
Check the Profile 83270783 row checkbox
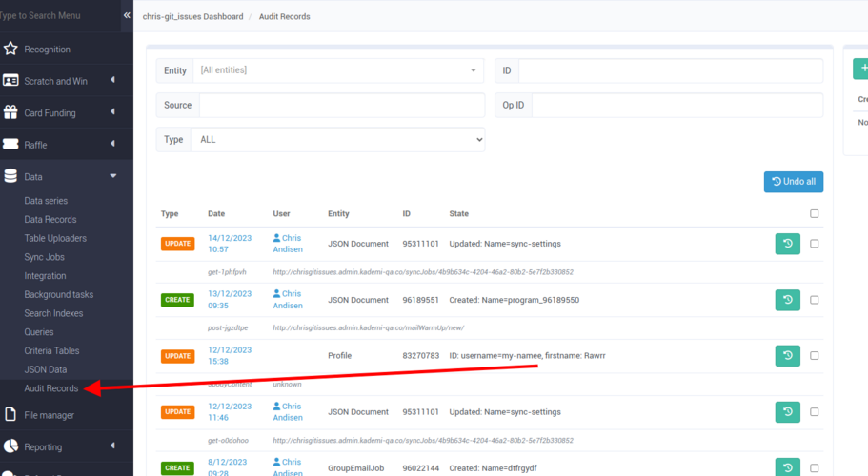pos(814,355)
